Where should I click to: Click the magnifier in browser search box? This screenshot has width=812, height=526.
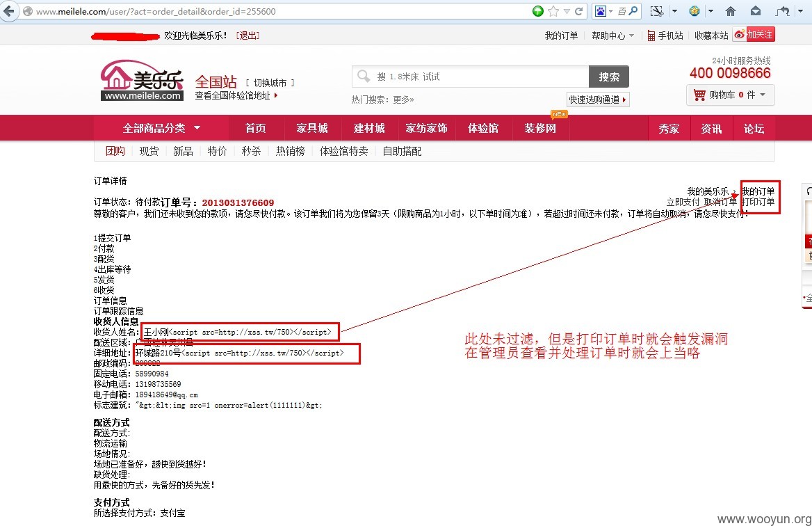(633, 11)
